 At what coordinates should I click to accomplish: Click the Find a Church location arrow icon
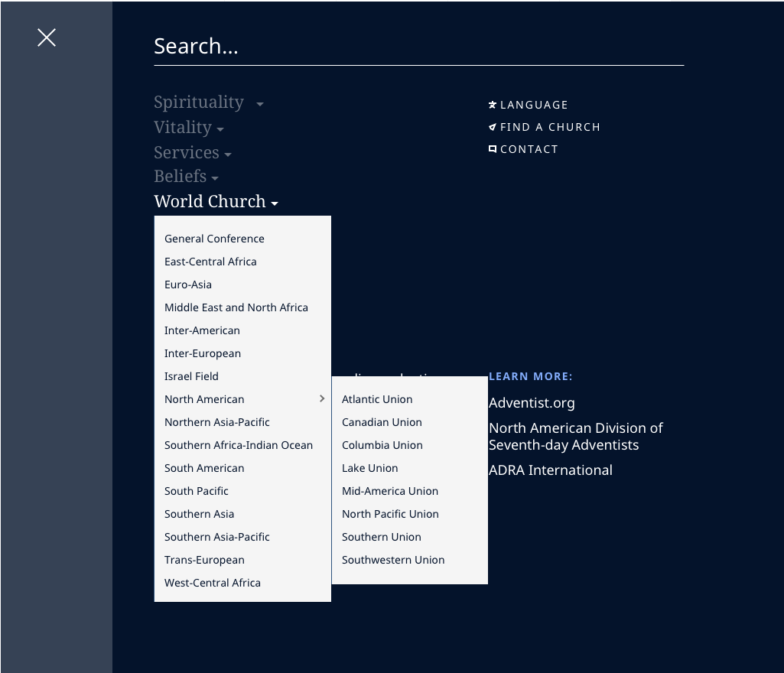point(493,126)
